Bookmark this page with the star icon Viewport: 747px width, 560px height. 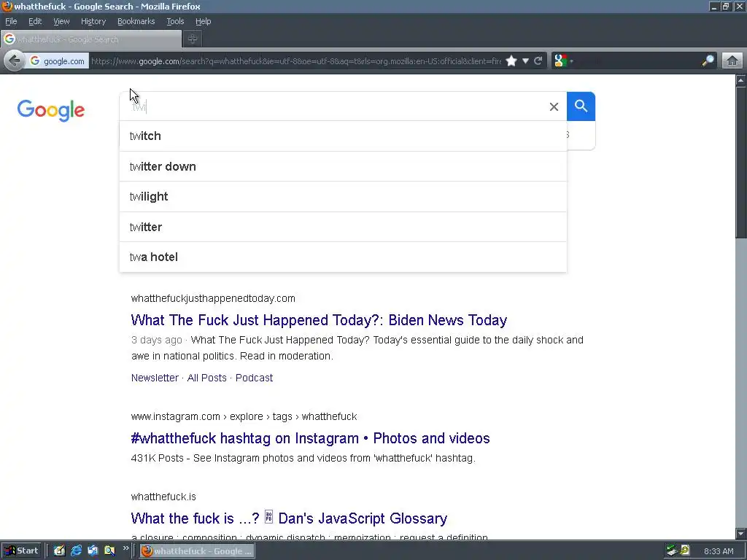[x=511, y=61]
